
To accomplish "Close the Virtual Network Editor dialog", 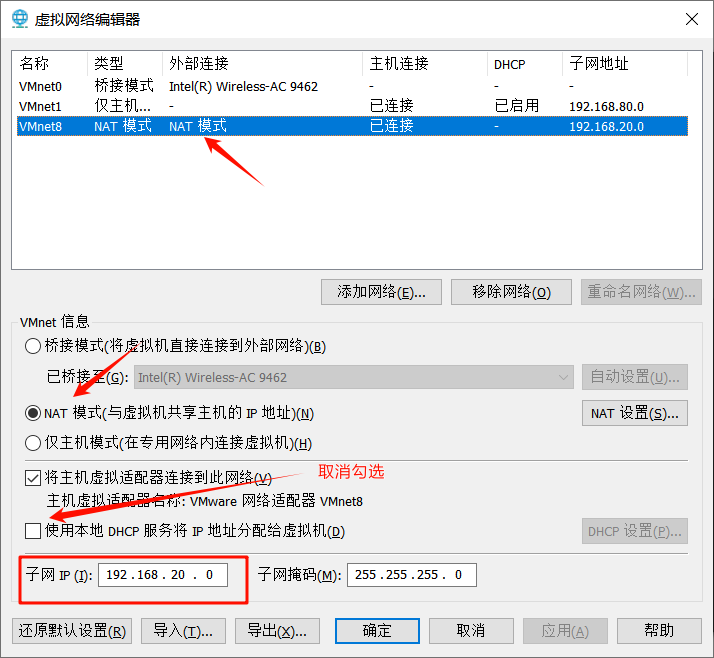I will [690, 19].
